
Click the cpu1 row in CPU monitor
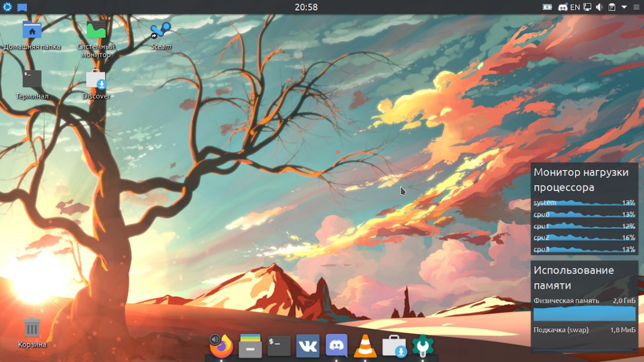[584, 226]
